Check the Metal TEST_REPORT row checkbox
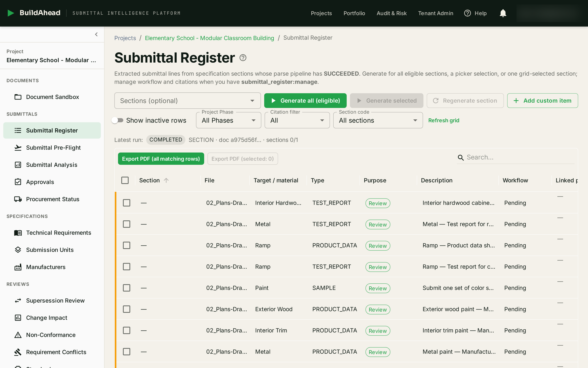The image size is (588, 368). pyautogui.click(x=126, y=224)
